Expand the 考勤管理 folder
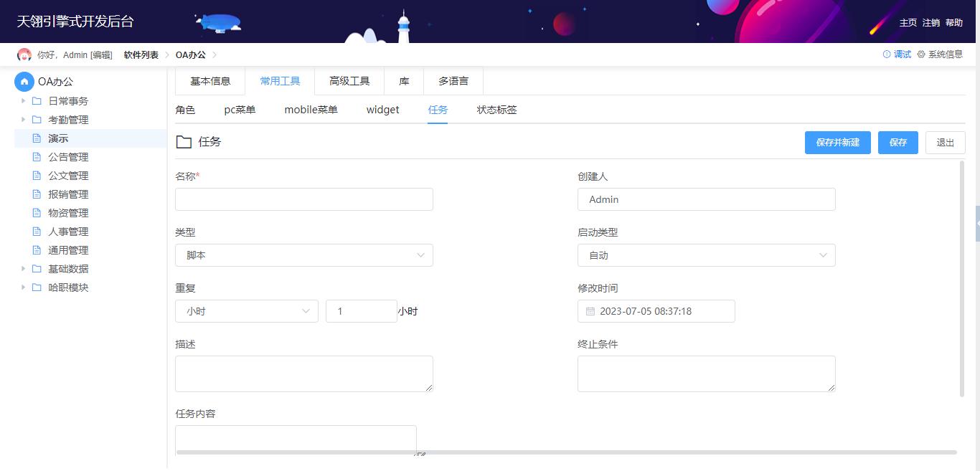Screen dimensions: 980x471 (x=22, y=119)
